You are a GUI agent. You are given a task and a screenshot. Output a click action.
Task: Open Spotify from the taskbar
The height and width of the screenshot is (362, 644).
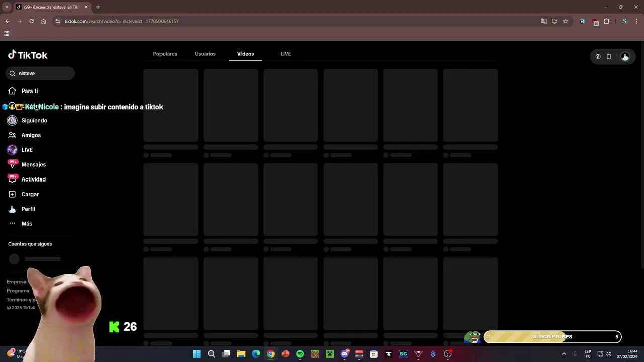point(300,354)
